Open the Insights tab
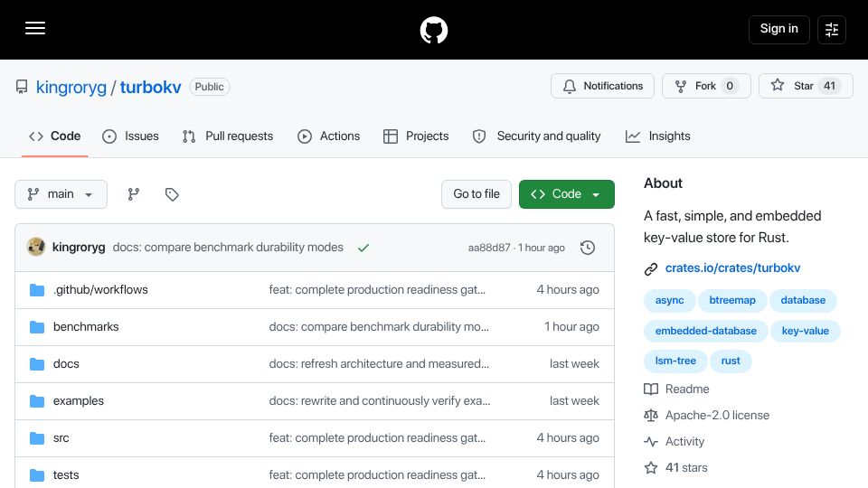 coord(658,136)
